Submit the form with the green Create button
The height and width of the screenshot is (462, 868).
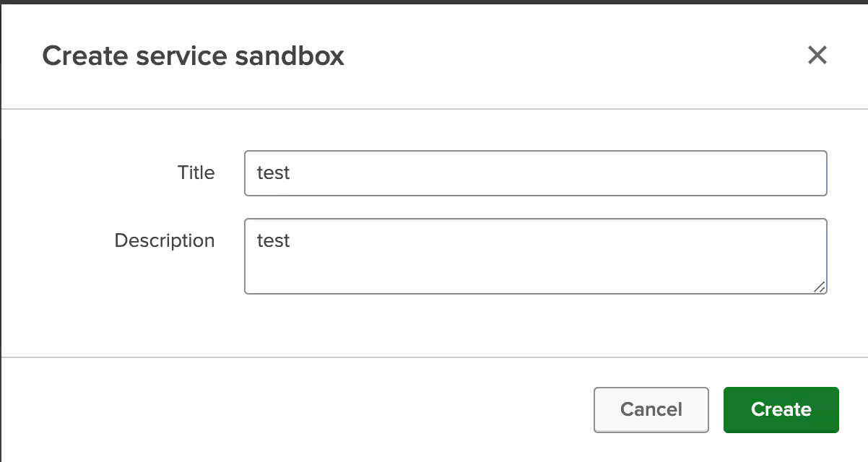[781, 409]
